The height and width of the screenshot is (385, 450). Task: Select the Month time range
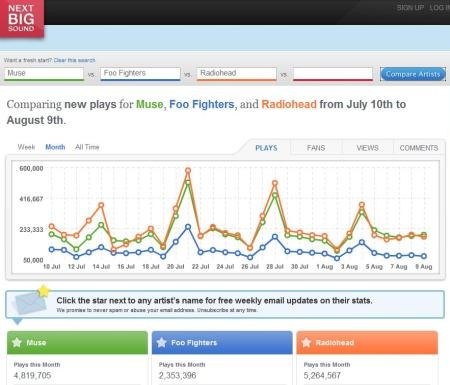pos(55,147)
